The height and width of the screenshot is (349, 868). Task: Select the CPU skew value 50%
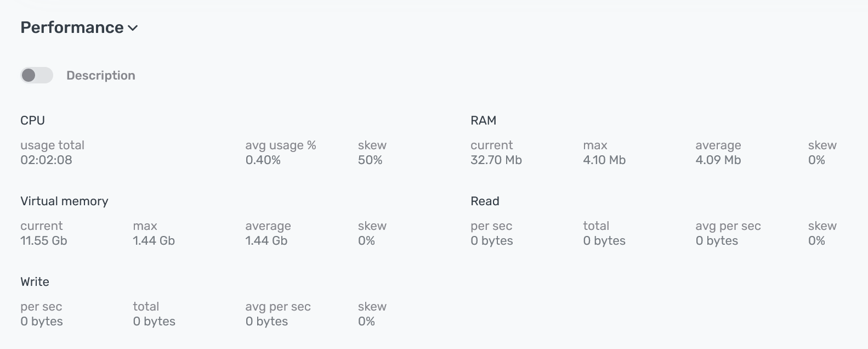coord(371,160)
